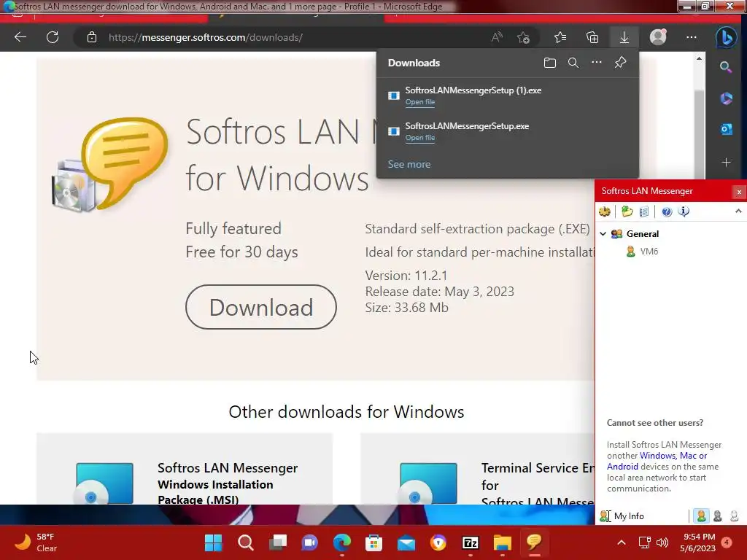Screen dimensions: 747x560
Task: View site information lock icon
Action: pos(92,38)
